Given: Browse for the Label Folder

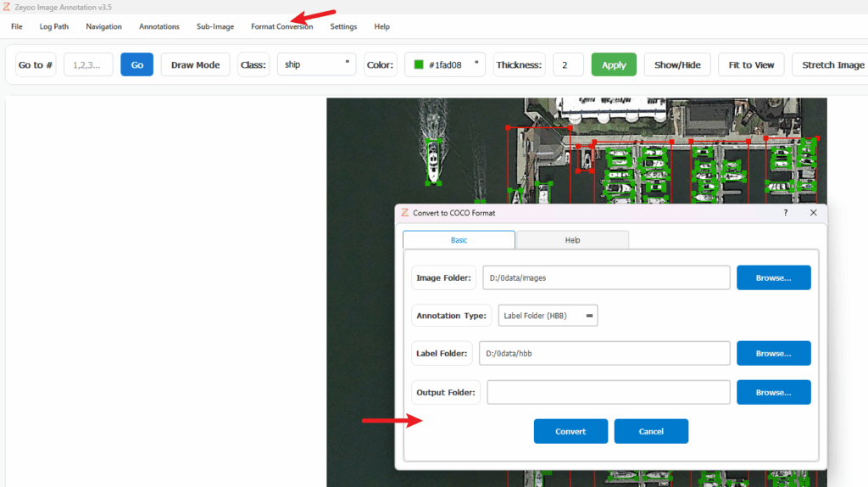Looking at the screenshot, I should (x=773, y=354).
